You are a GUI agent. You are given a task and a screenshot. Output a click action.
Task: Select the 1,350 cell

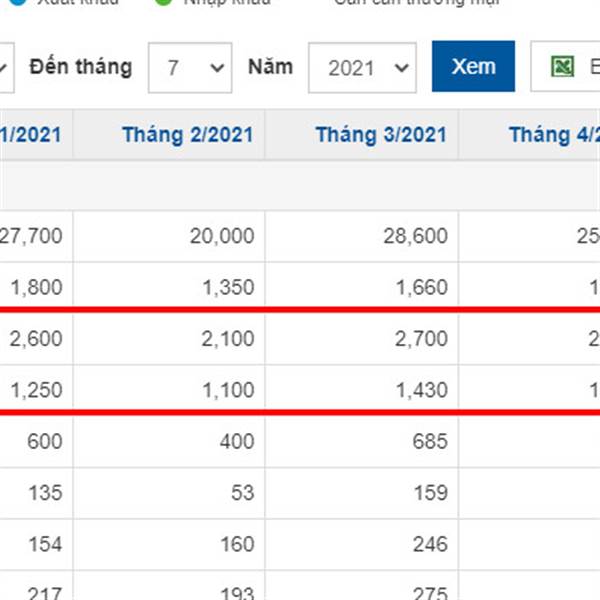(x=169, y=287)
